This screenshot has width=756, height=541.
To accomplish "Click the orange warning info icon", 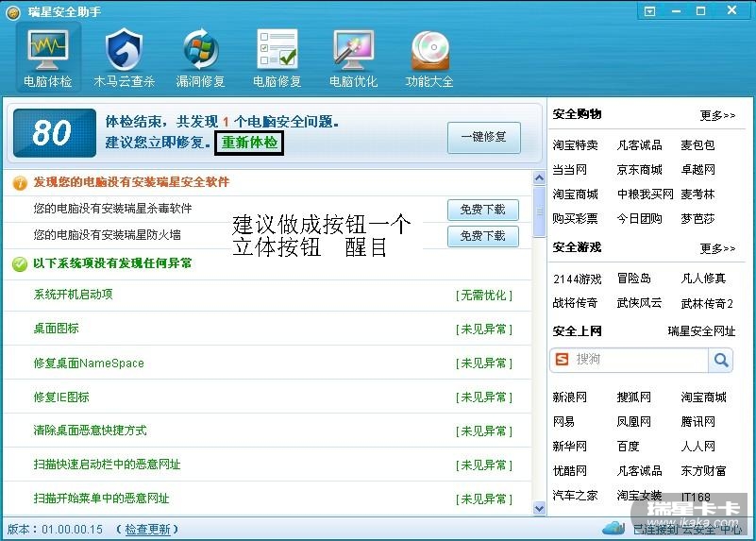I will pos(20,183).
